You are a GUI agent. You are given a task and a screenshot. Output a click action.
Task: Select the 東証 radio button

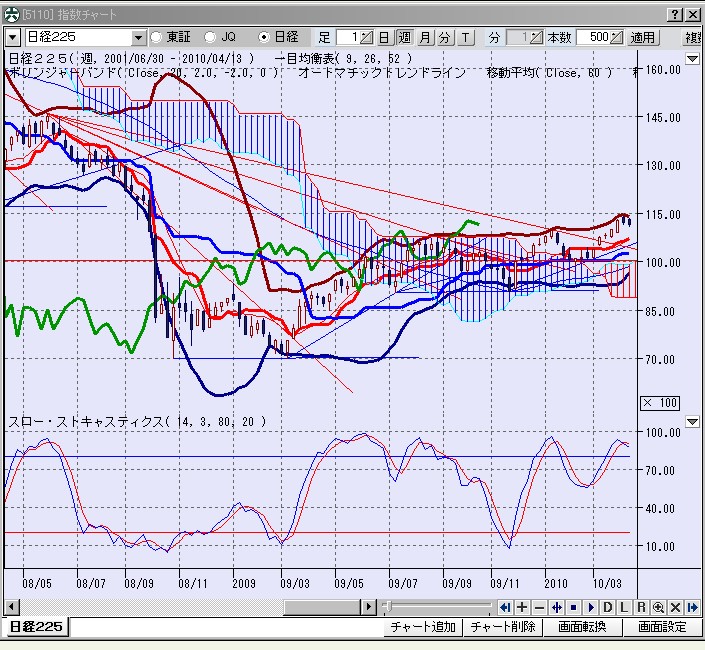tap(156, 37)
